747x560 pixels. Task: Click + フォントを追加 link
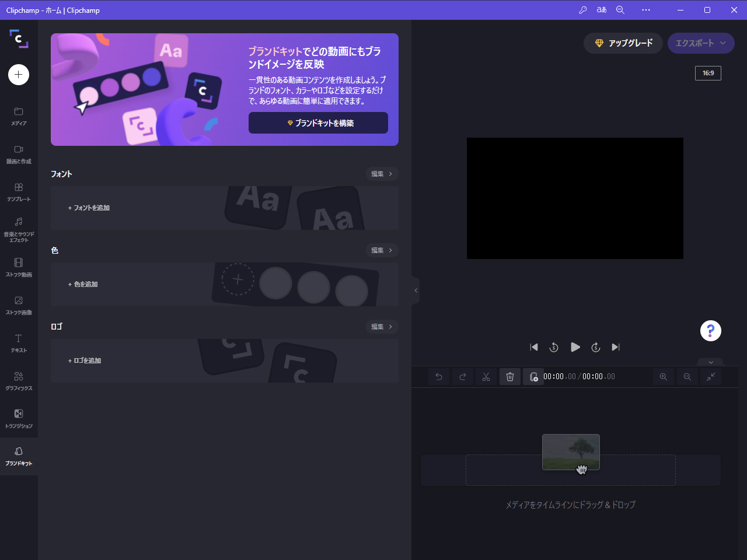tap(89, 208)
